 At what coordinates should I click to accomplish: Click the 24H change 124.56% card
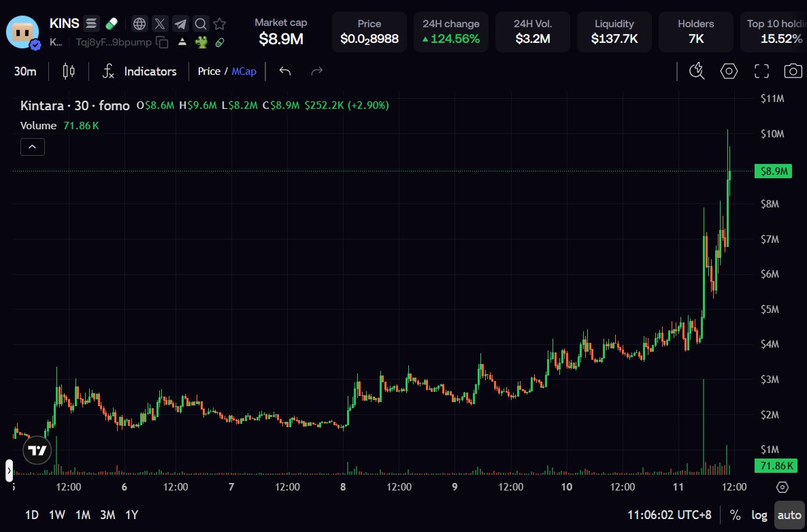point(451,32)
